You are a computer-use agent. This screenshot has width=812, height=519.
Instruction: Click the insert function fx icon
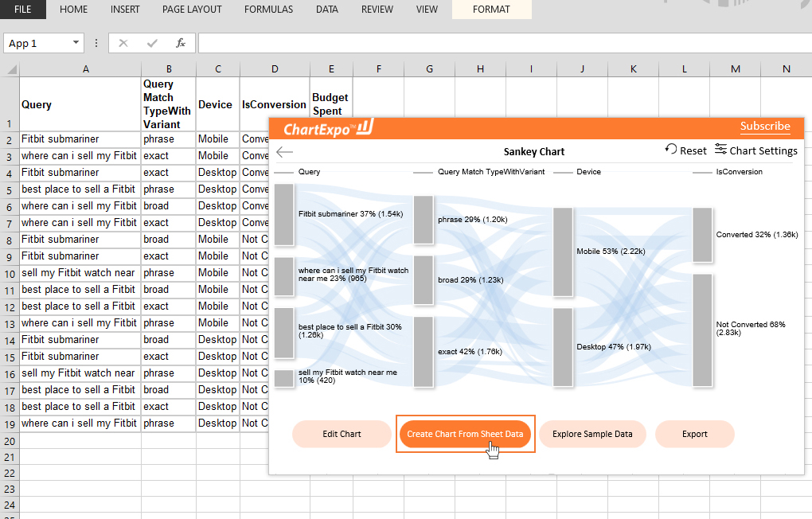pyautogui.click(x=181, y=43)
